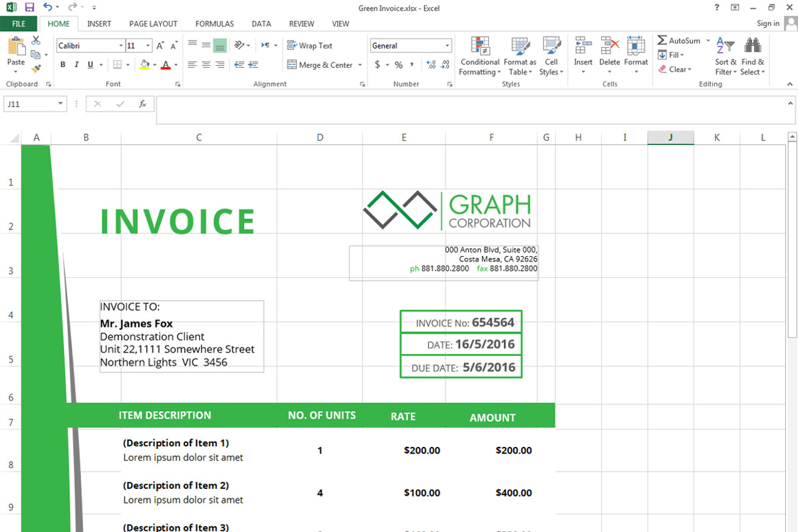This screenshot has height=532, width=798.
Task: Toggle Bottom Align vertical alignment
Action: click(x=220, y=45)
